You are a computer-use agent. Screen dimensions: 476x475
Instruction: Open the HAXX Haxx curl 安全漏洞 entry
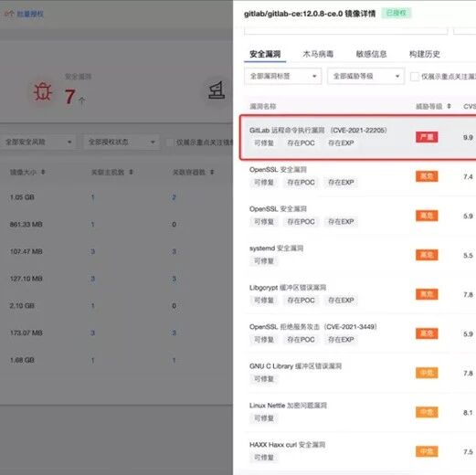[287, 445]
